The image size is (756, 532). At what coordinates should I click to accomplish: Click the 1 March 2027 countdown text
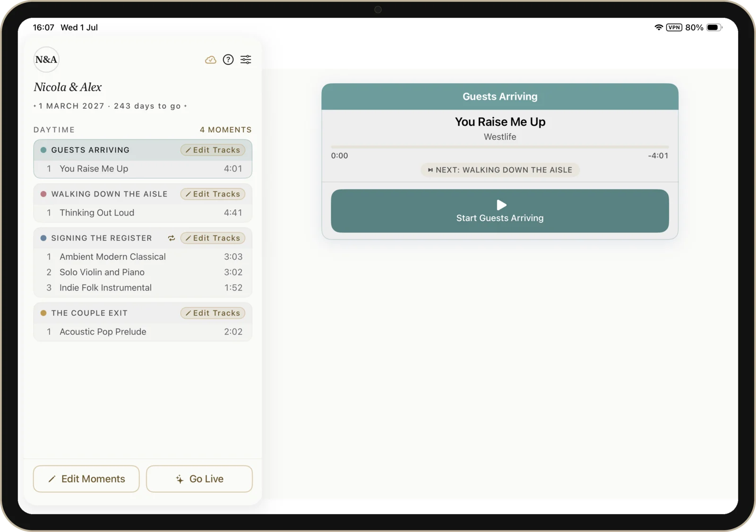pyautogui.click(x=110, y=106)
